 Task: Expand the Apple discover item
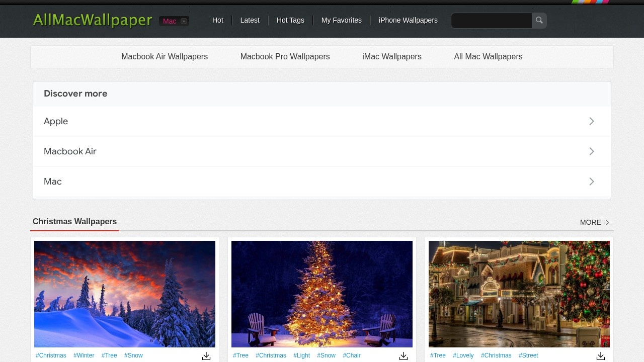(x=592, y=121)
